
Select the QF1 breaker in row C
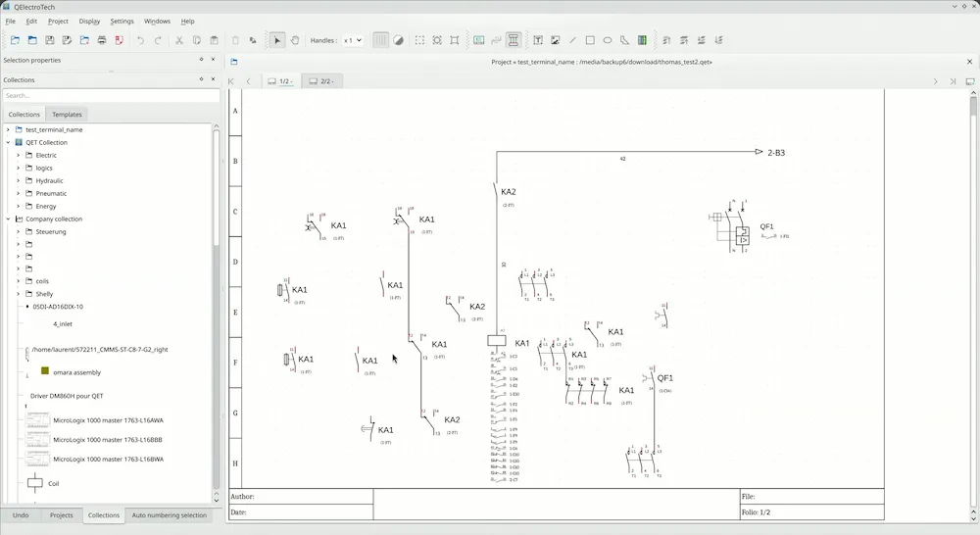point(741,227)
